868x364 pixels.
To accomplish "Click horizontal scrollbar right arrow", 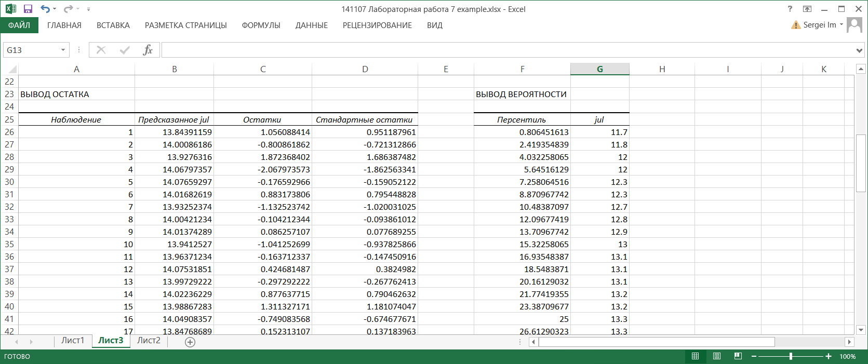I will [x=849, y=342].
